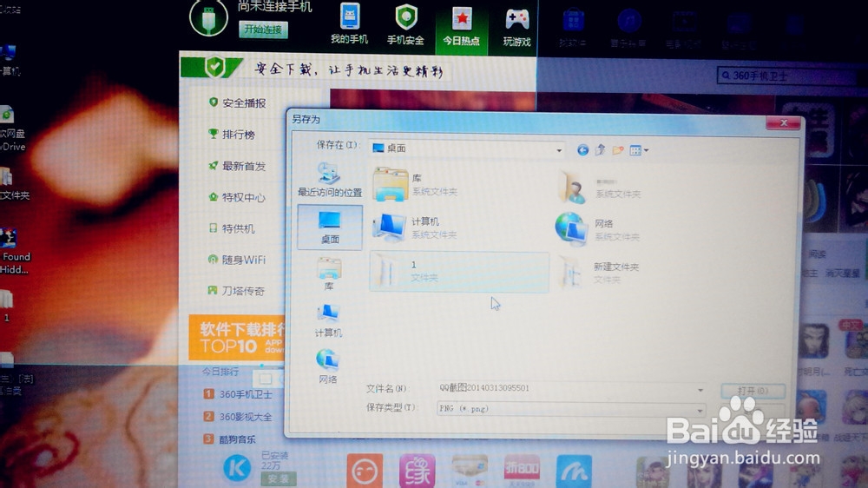Select the folder named 1
The image size is (868, 488).
[x=459, y=272]
